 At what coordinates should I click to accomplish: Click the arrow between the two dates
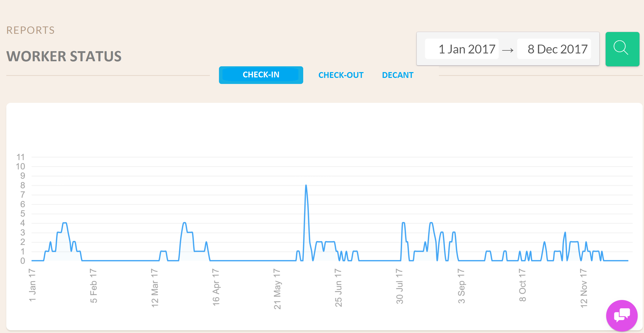point(508,50)
